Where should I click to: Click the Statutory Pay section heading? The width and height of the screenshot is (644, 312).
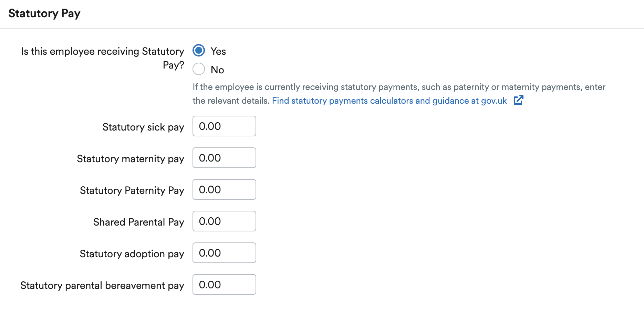coord(44,13)
